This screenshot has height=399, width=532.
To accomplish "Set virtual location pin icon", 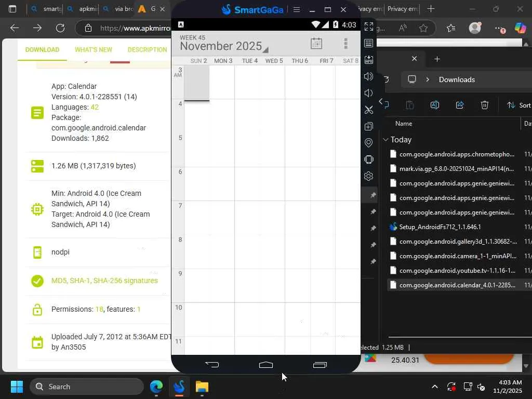I will [368, 143].
